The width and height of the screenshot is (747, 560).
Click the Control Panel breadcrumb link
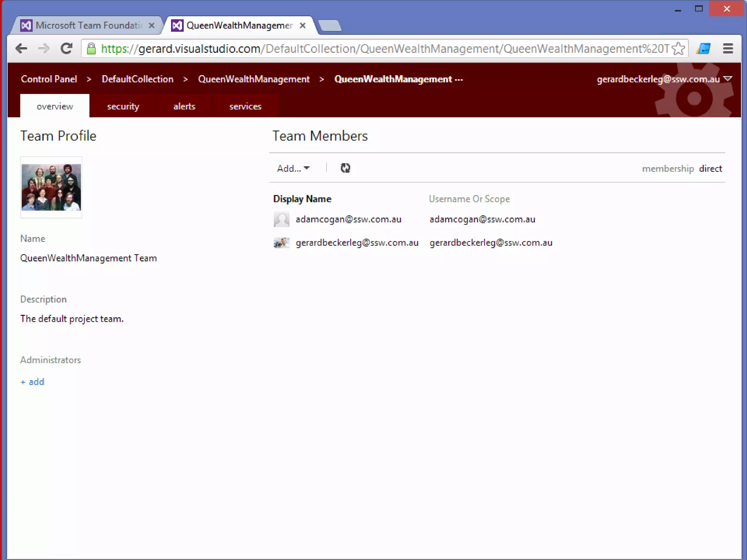(49, 79)
